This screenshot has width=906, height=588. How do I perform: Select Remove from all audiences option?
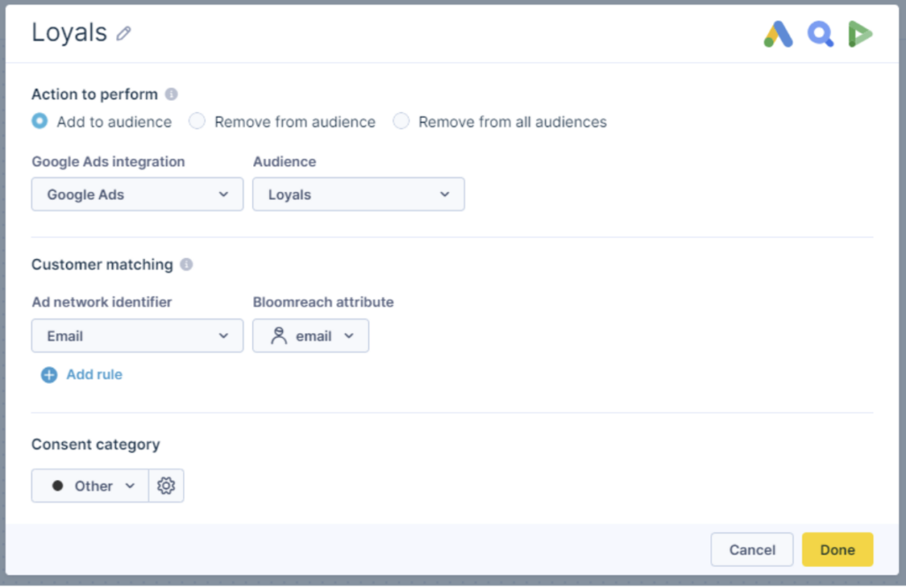pos(402,121)
